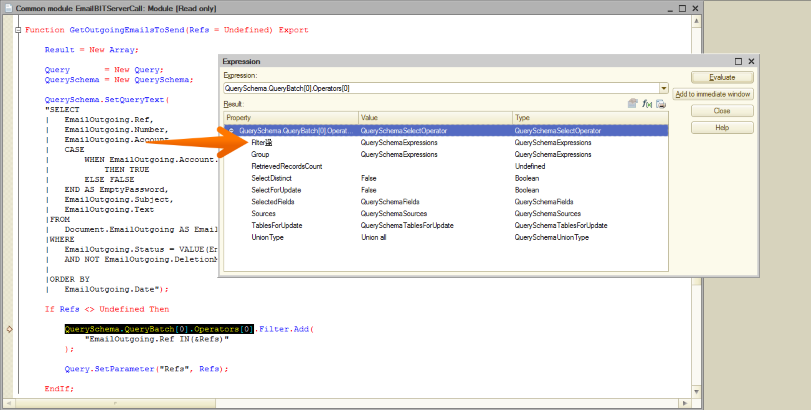
Task: Click the Value column header
Action: pyautogui.click(x=435, y=118)
